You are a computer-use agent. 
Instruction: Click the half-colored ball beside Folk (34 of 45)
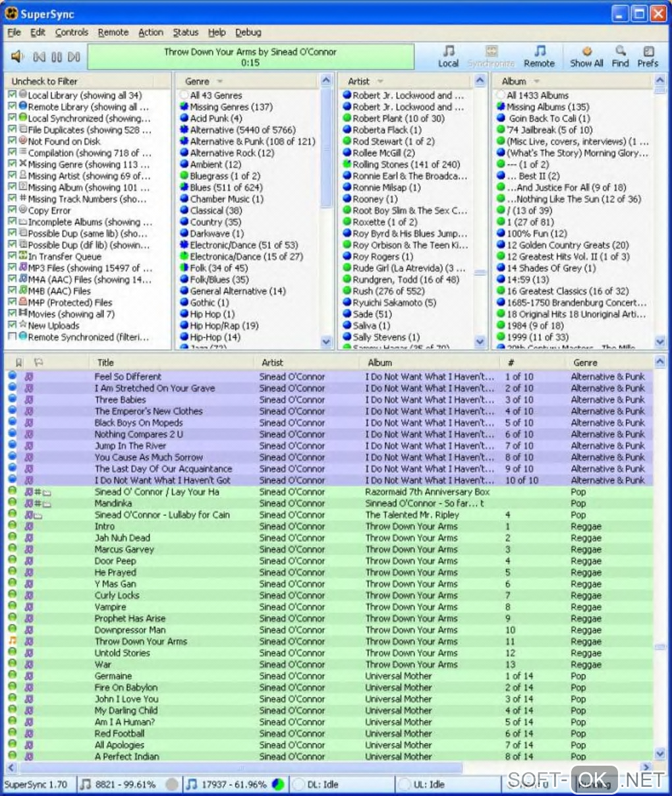click(x=184, y=268)
